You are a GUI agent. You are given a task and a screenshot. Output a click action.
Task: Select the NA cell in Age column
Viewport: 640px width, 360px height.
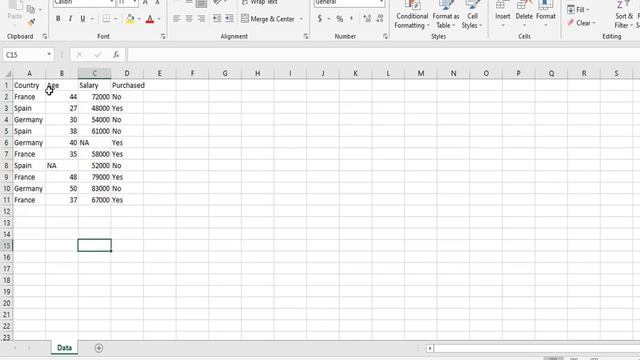pyautogui.click(x=62, y=165)
